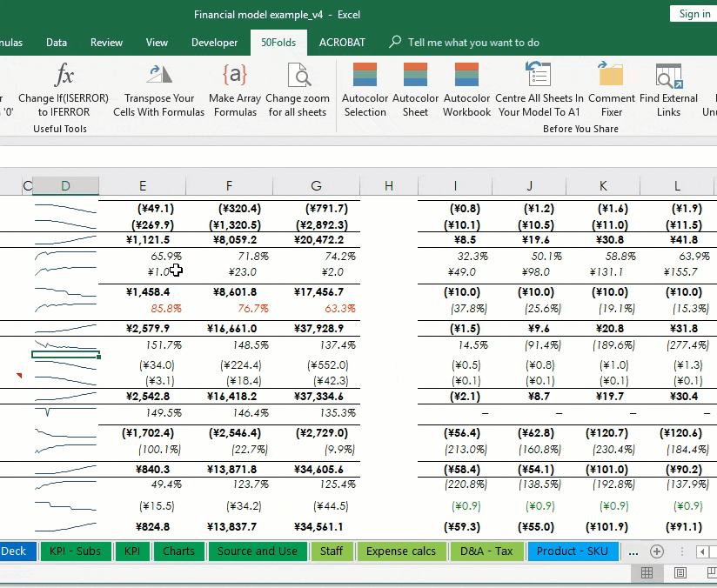The width and height of the screenshot is (717, 588).
Task: Apply Autocolor Sheet
Action: pos(415,90)
